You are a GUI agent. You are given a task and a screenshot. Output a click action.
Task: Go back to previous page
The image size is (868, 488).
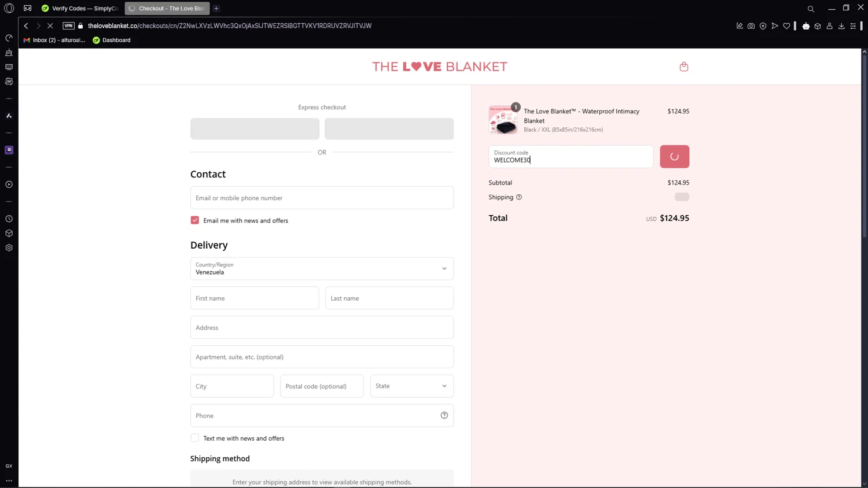point(26,25)
